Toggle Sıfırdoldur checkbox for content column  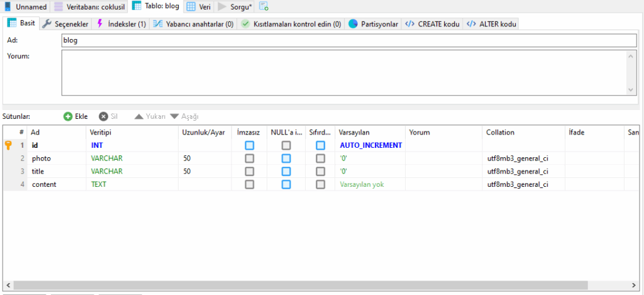click(321, 185)
